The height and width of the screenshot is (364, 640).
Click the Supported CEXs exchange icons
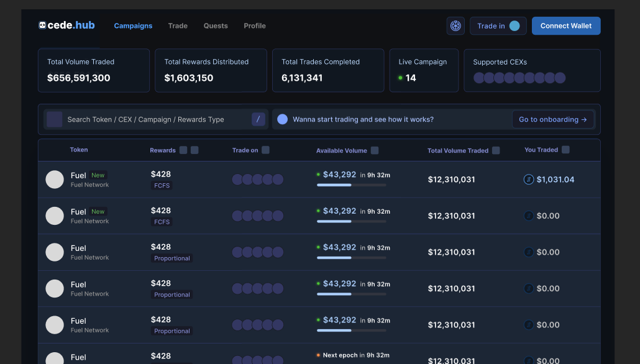point(519,78)
